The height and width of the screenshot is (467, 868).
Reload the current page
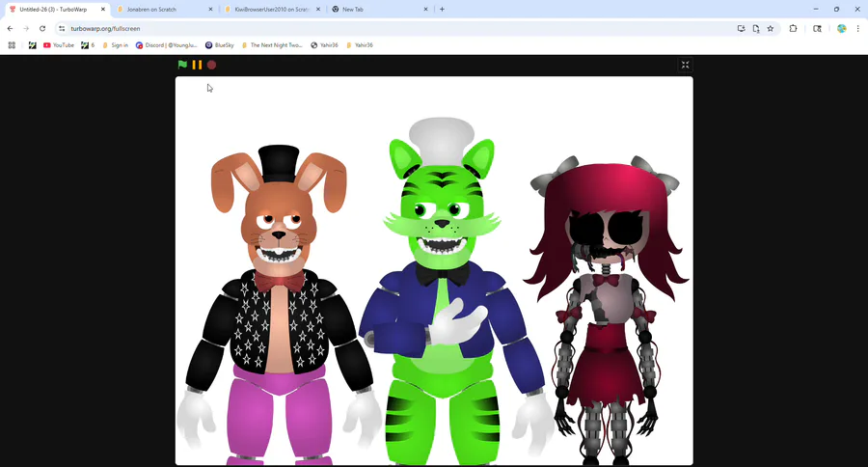42,28
